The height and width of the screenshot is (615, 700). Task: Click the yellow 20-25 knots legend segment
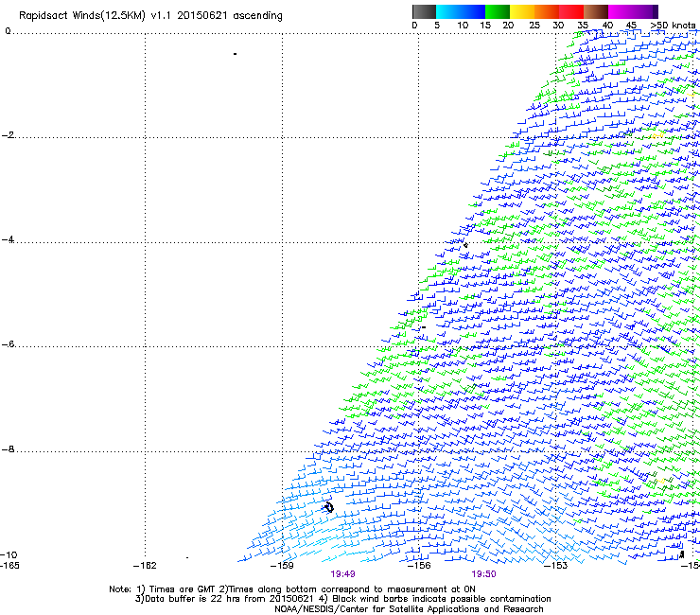(522, 11)
